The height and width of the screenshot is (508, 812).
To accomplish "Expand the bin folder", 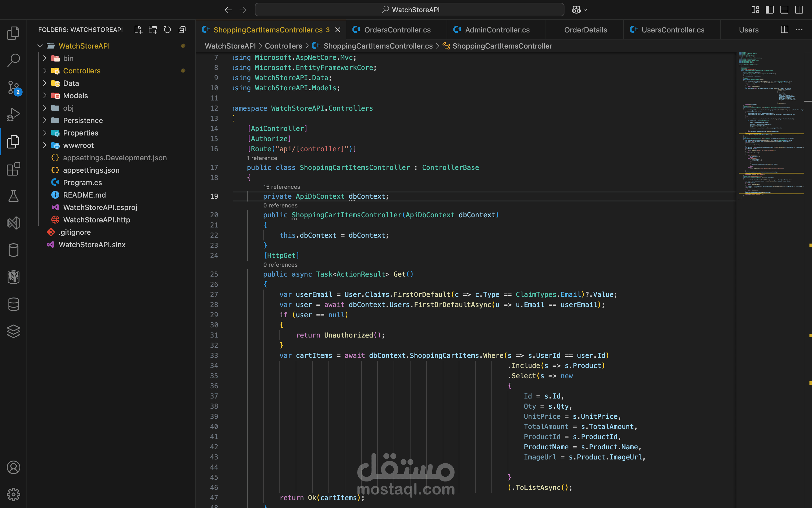I will [x=45, y=58].
